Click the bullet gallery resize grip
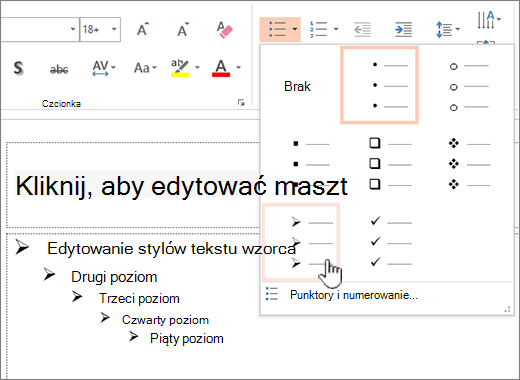The image size is (520, 380). [x=508, y=310]
